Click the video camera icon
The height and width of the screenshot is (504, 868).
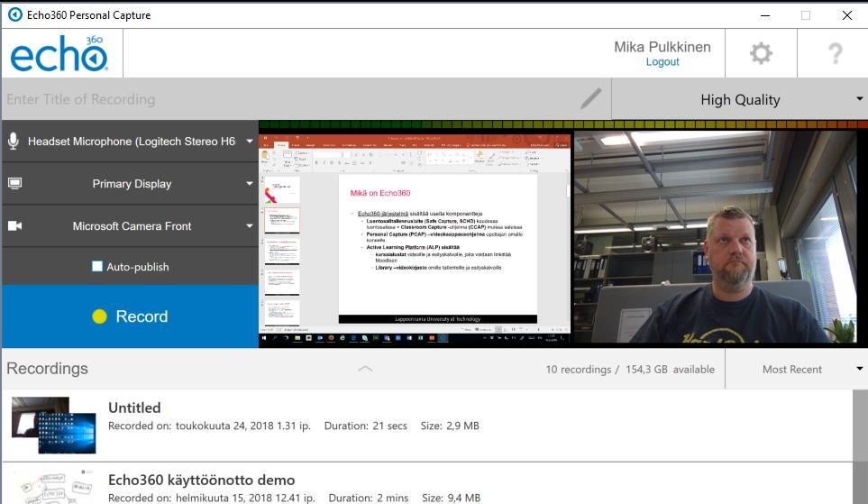15,225
